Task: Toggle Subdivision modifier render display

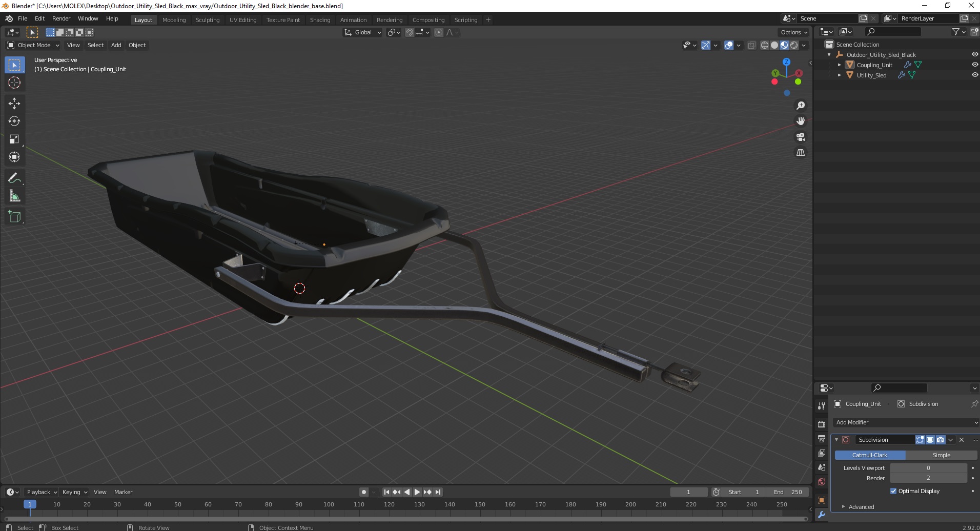Action: 940,440
